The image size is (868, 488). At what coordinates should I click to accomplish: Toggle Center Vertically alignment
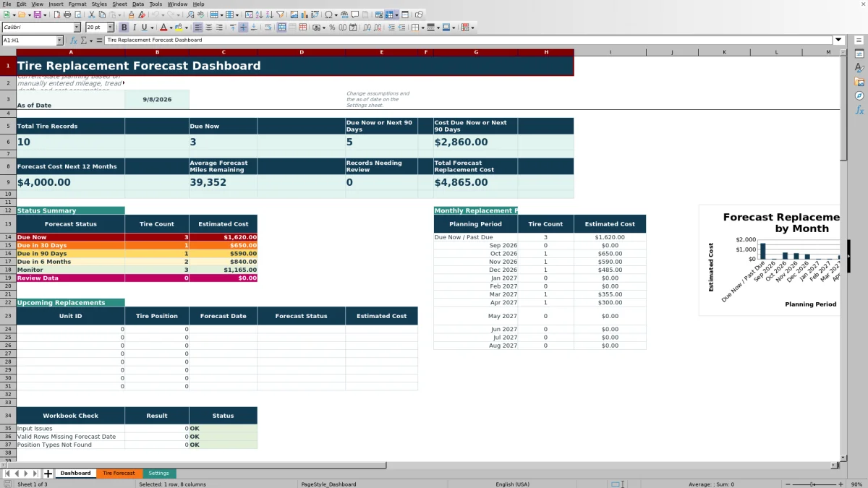(x=243, y=27)
